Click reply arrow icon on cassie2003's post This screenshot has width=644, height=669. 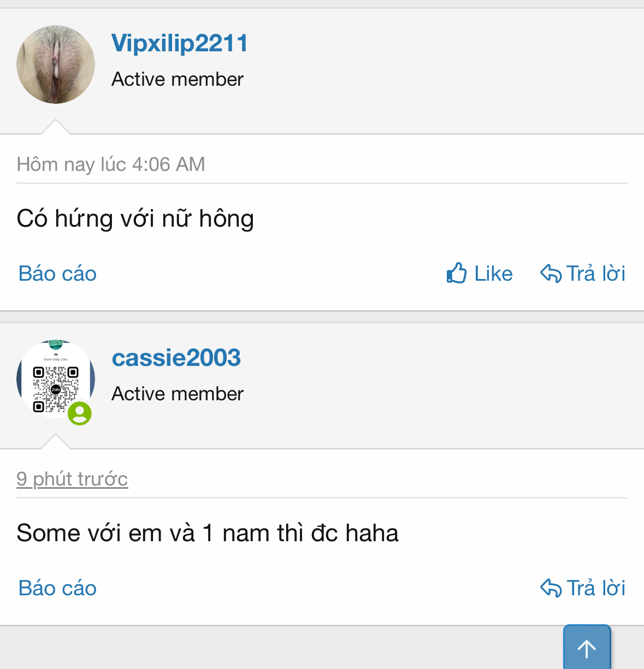coord(551,588)
